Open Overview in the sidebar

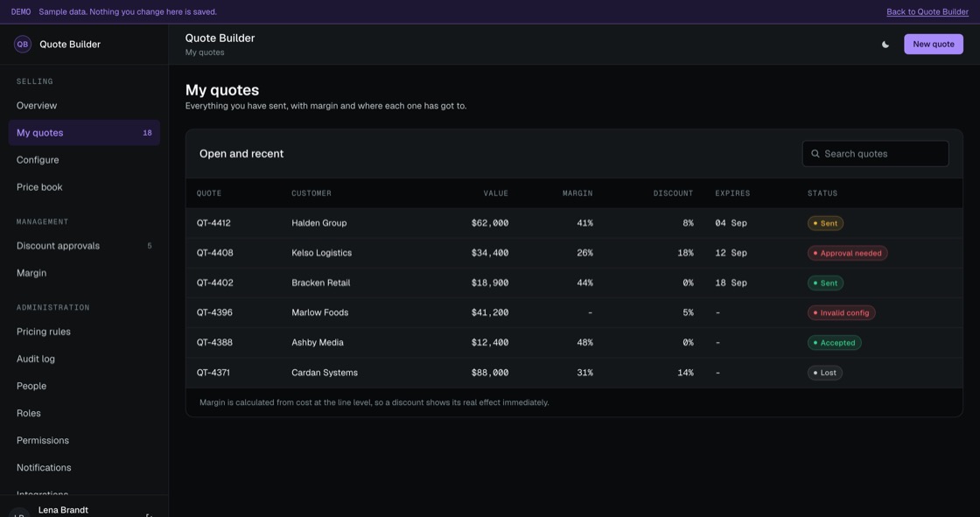click(84, 106)
